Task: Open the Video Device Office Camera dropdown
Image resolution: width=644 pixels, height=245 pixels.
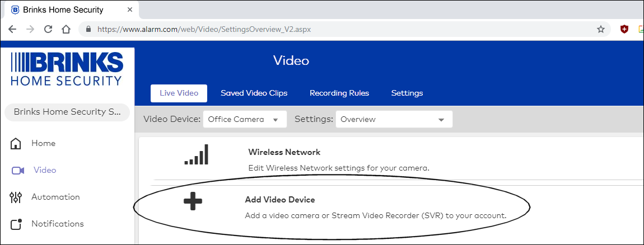Action: (x=245, y=119)
